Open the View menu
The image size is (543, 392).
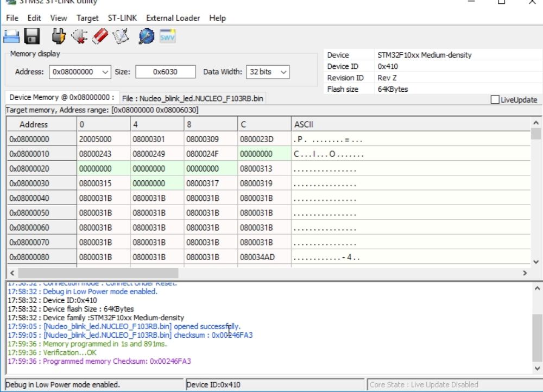pos(59,18)
